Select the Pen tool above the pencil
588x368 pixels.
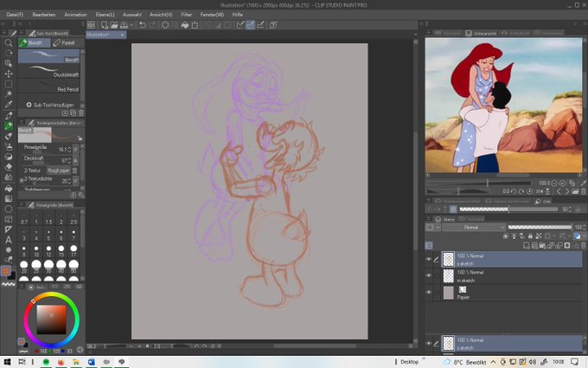[x=9, y=116]
